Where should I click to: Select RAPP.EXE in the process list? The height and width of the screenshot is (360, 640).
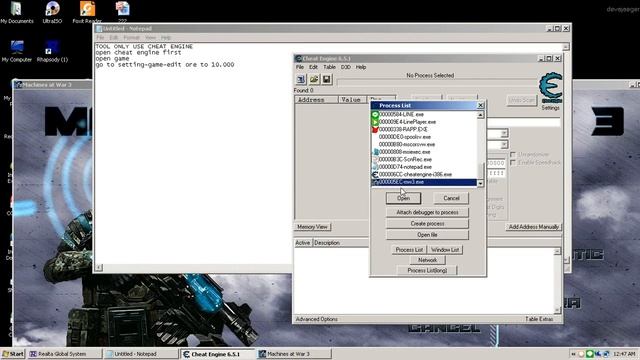pyautogui.click(x=424, y=129)
